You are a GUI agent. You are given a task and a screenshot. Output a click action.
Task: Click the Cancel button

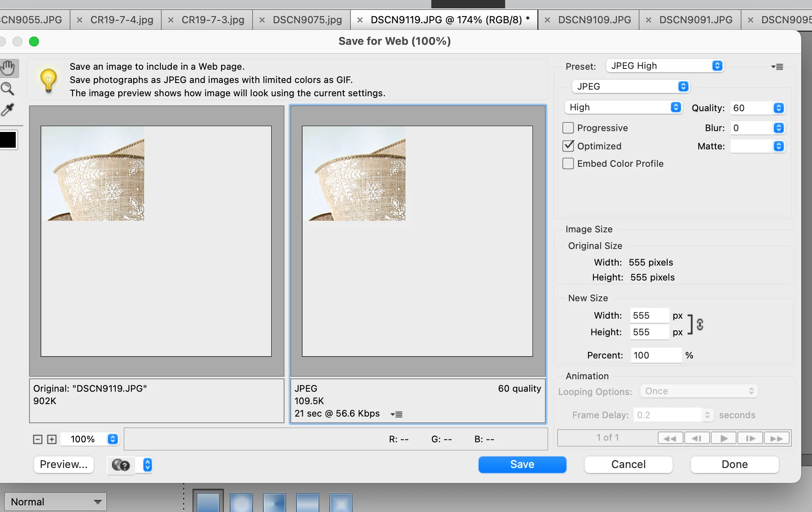pos(628,465)
